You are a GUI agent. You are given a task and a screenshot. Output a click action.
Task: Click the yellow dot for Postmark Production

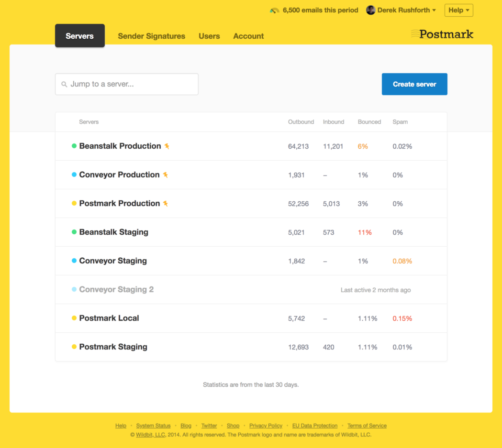click(x=74, y=203)
